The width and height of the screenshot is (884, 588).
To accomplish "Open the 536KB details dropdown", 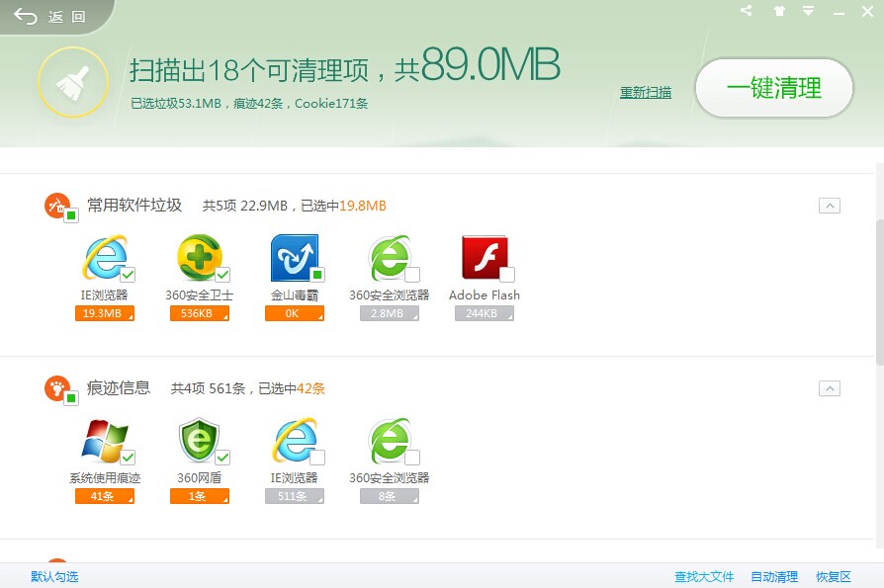I will click(x=200, y=313).
